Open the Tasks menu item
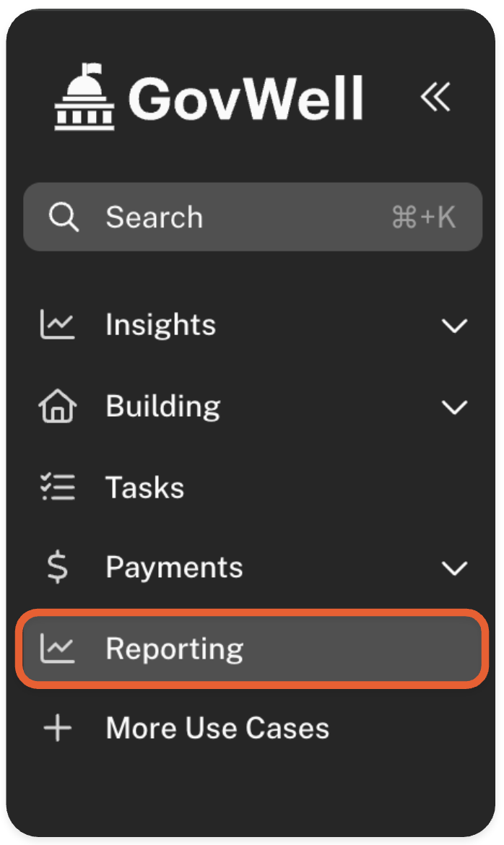 [x=144, y=487]
